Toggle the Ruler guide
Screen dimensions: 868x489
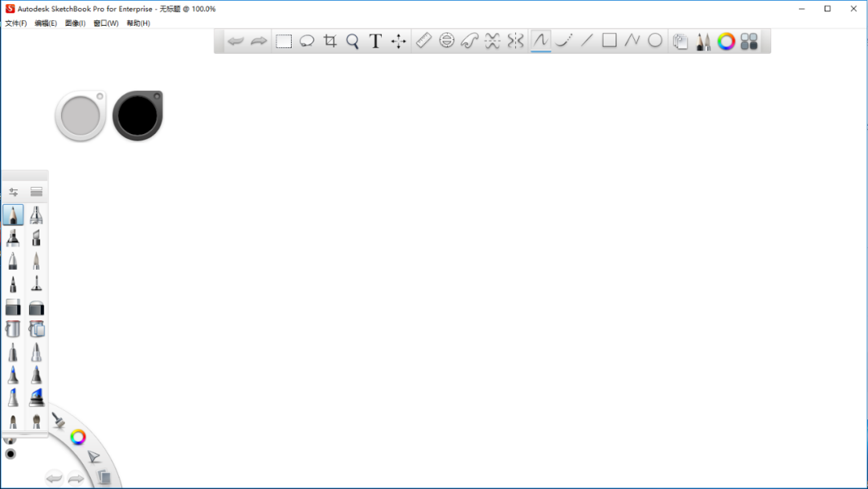click(x=424, y=40)
